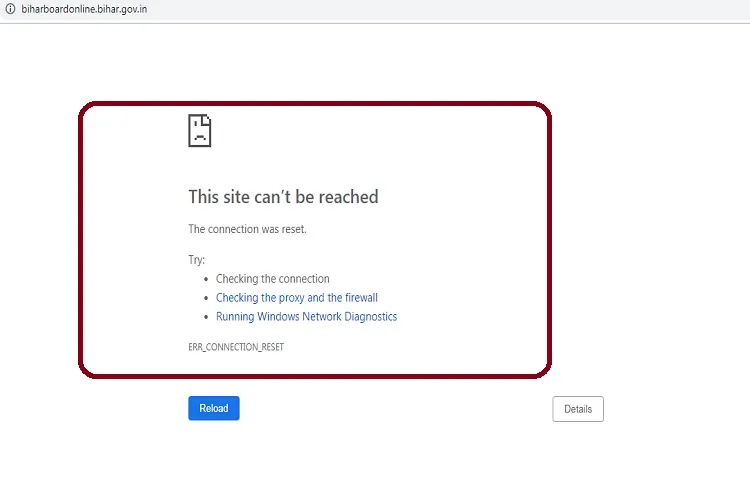Click the word 'firewall' in the proxy link
This screenshot has height=500, width=750.
(360, 298)
